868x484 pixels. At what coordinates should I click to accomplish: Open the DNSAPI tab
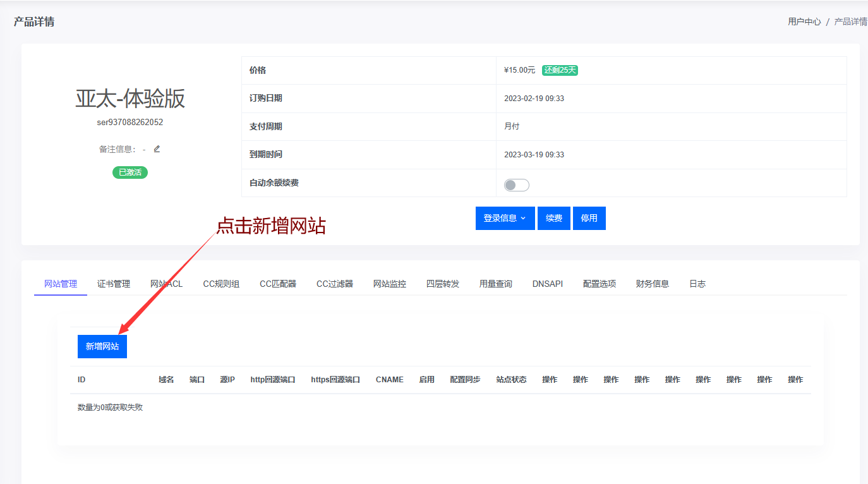(548, 284)
